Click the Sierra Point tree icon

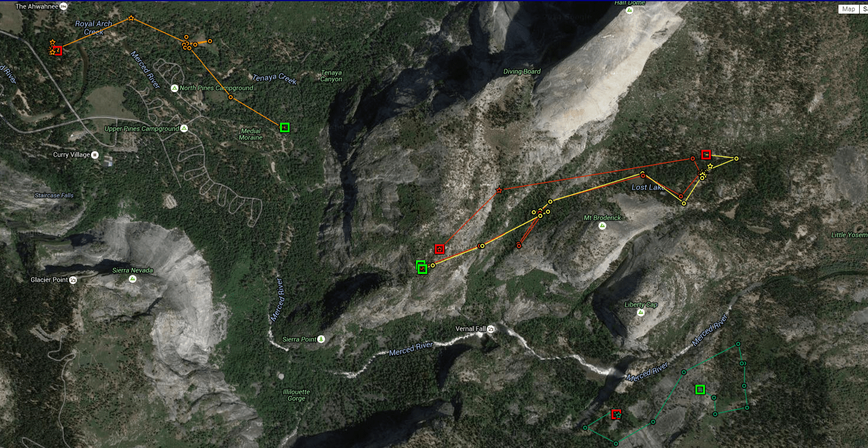(321, 339)
